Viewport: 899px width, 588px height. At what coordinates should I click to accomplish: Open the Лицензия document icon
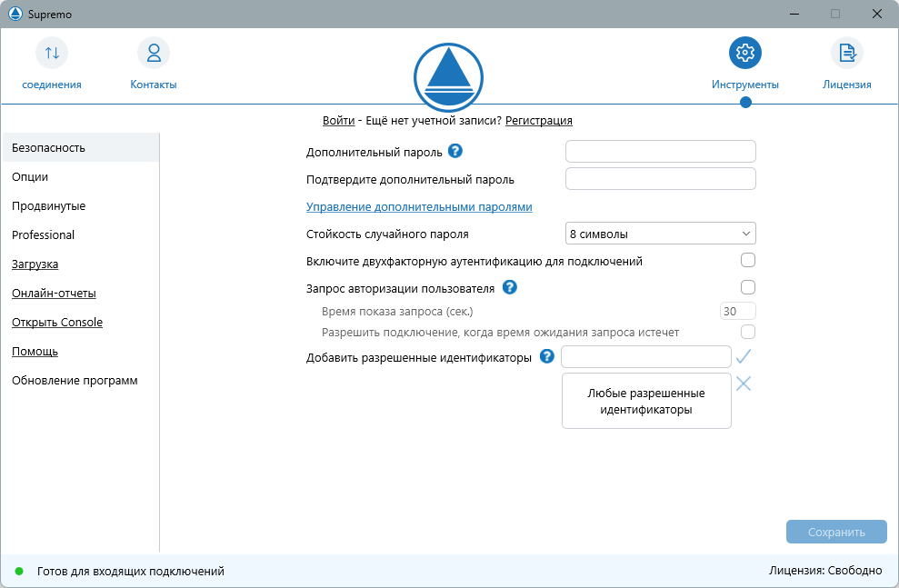[847, 53]
